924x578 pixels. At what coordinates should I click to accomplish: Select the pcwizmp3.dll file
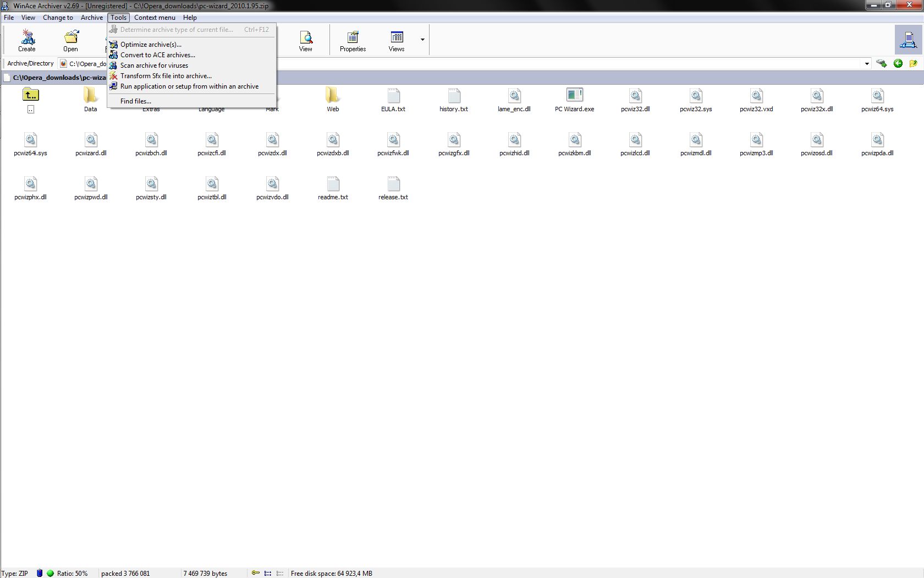pyautogui.click(x=756, y=144)
